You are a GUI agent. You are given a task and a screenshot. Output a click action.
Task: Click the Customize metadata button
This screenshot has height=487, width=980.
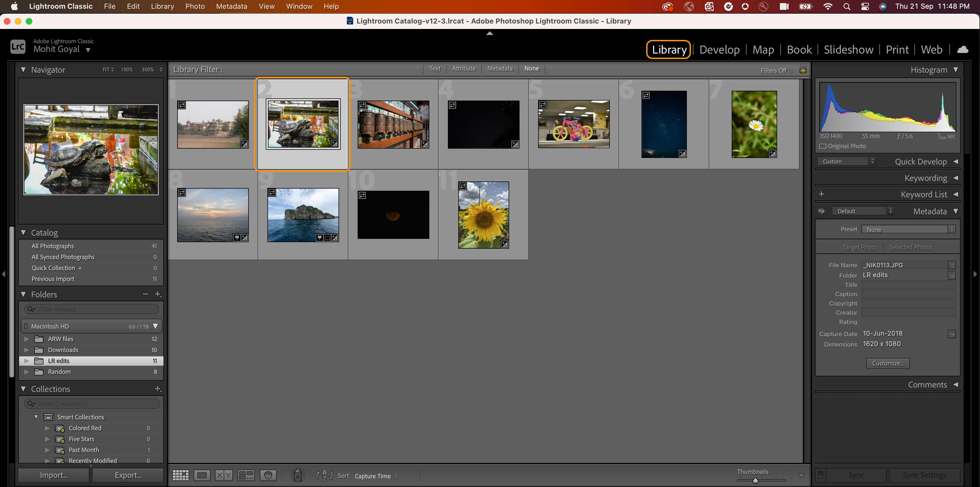coord(888,363)
